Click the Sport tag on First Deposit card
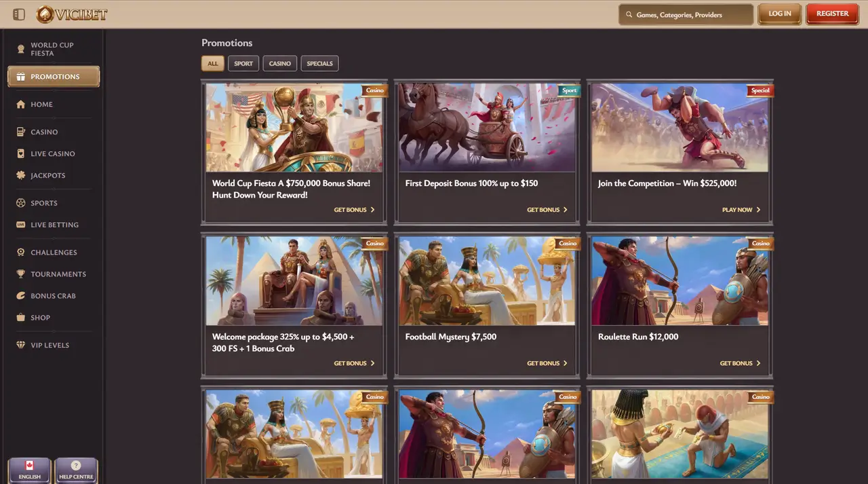Screen dimensions: 868x484 (x=569, y=90)
